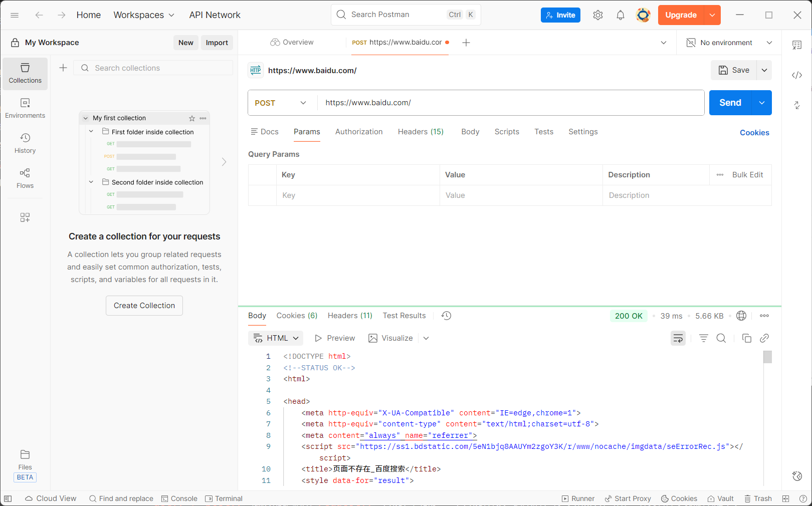Open Flows sidebar section
Image resolution: width=812 pixels, height=506 pixels.
tap(25, 179)
